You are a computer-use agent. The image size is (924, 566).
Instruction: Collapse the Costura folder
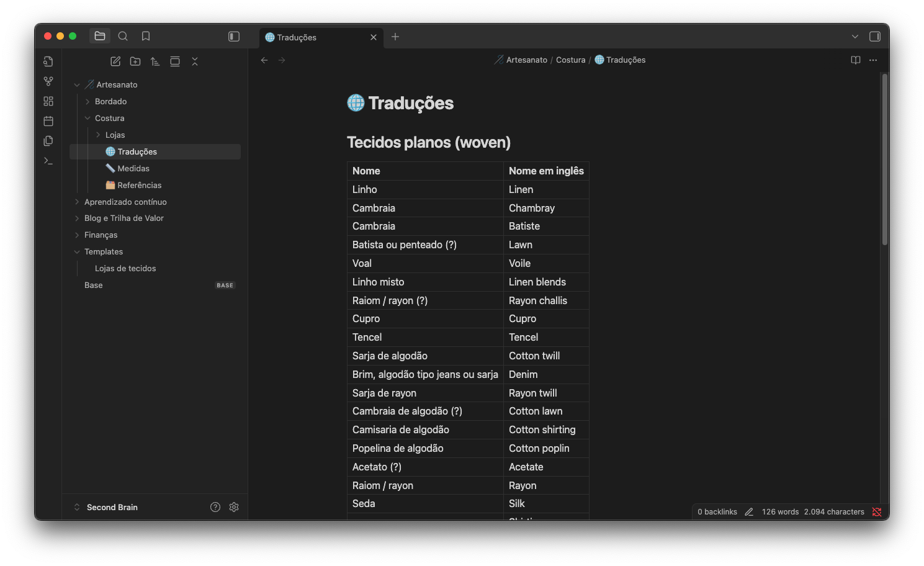(x=109, y=118)
